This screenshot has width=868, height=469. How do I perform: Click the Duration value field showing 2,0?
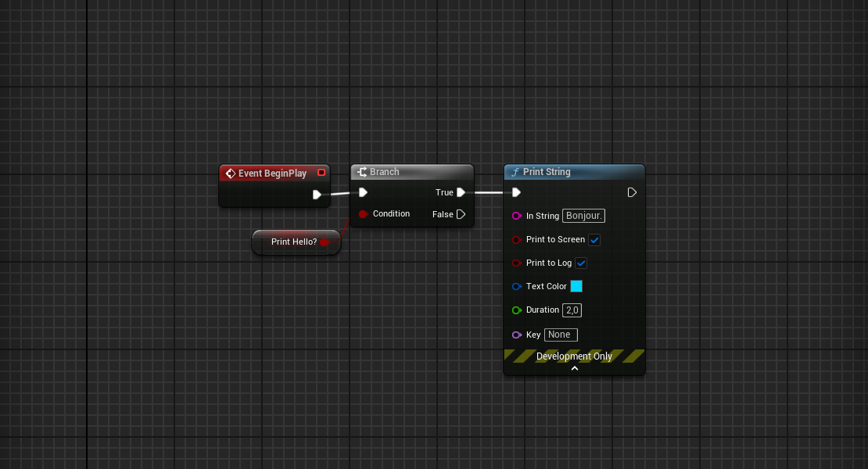coord(572,310)
